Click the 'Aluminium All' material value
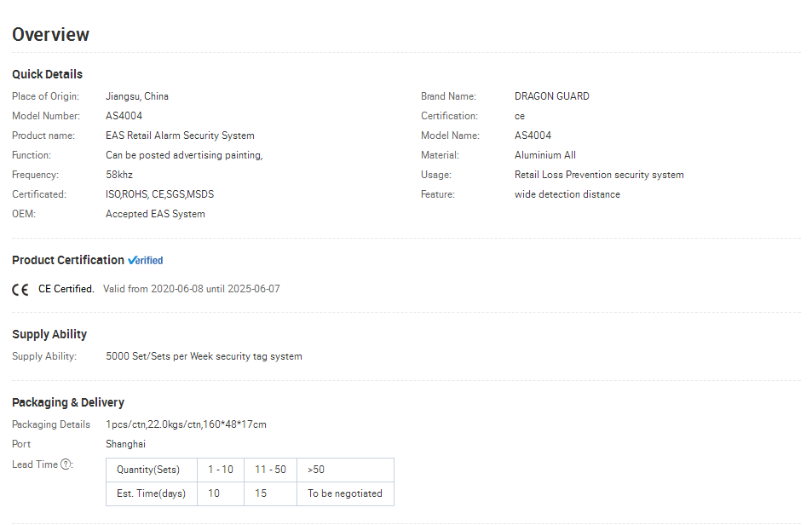812x525 pixels. click(x=545, y=155)
